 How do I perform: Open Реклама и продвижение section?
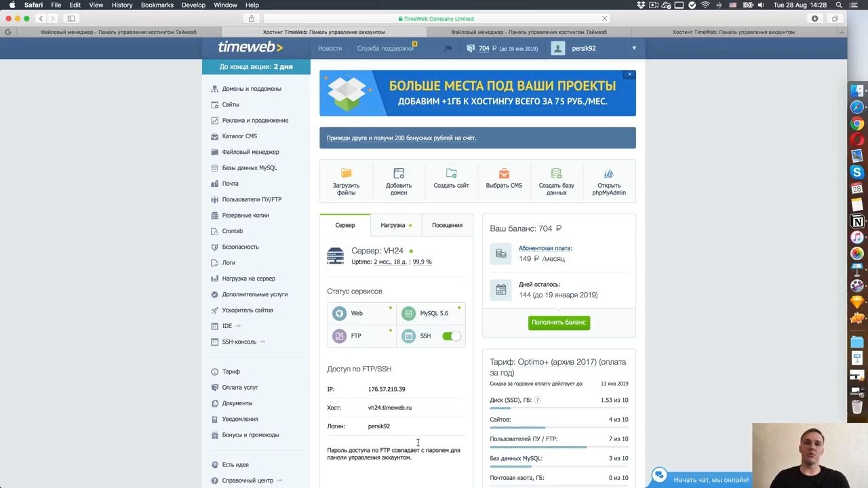pos(255,121)
